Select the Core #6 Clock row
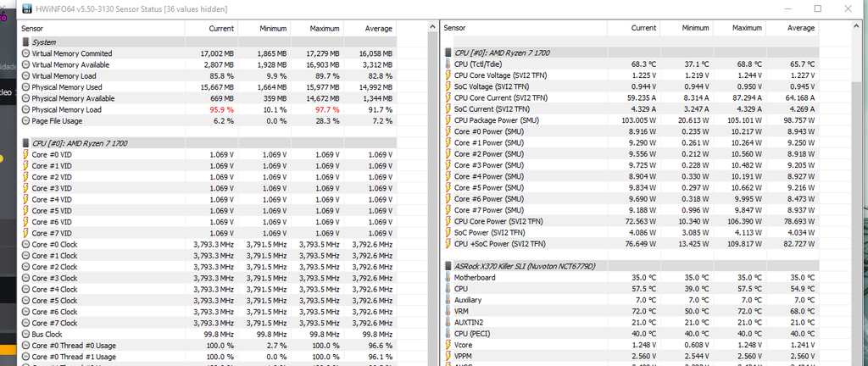 (208, 312)
